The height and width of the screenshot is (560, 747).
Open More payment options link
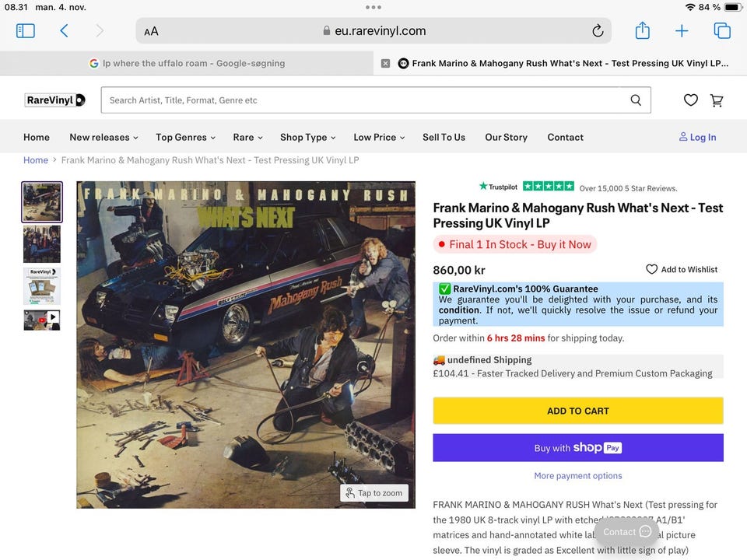(x=578, y=475)
